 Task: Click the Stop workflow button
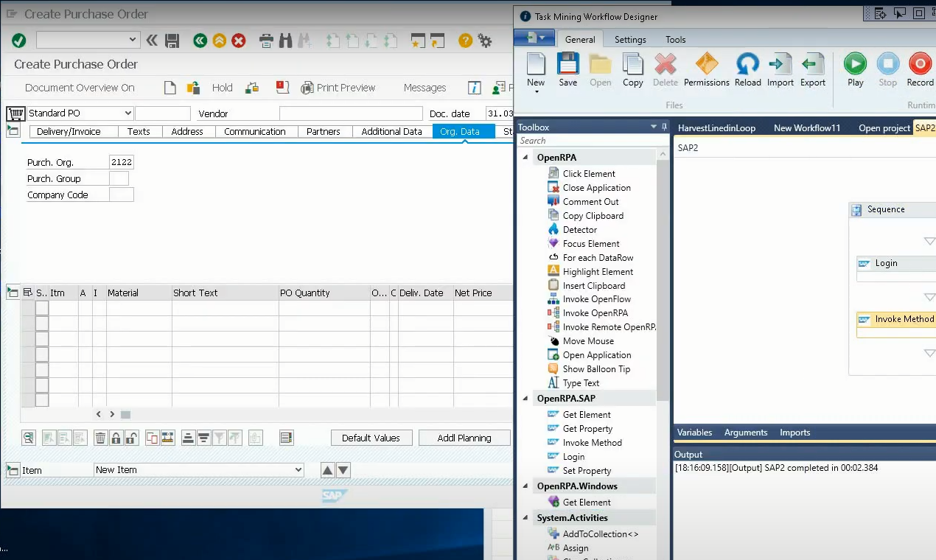click(x=888, y=70)
